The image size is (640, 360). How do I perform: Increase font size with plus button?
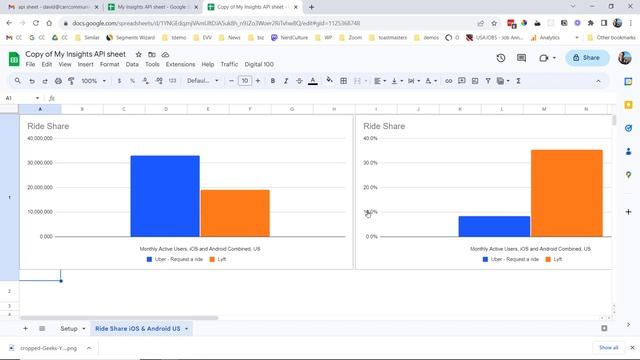click(x=258, y=81)
